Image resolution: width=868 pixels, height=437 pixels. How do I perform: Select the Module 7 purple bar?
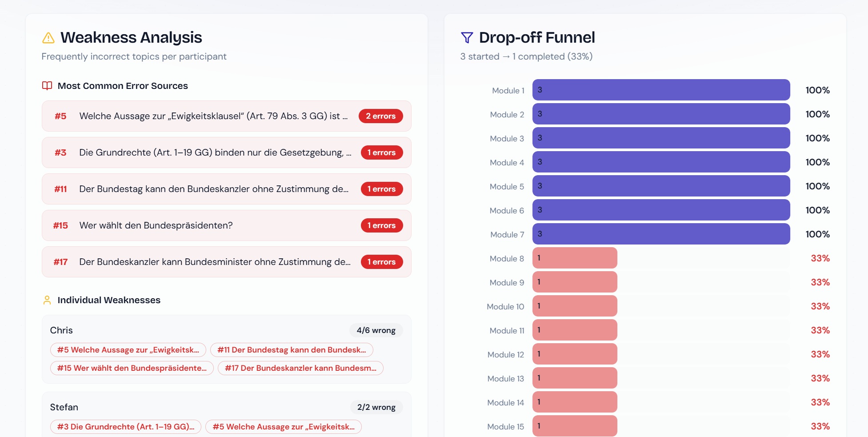pos(661,234)
